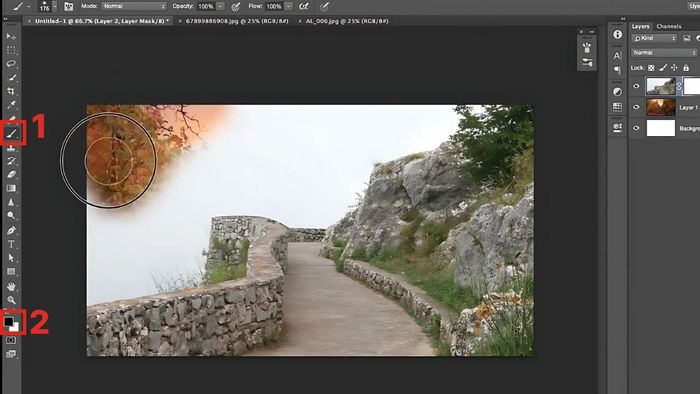This screenshot has height=394, width=700.
Task: Select the Rectangular Marquee tool
Action: 11,50
